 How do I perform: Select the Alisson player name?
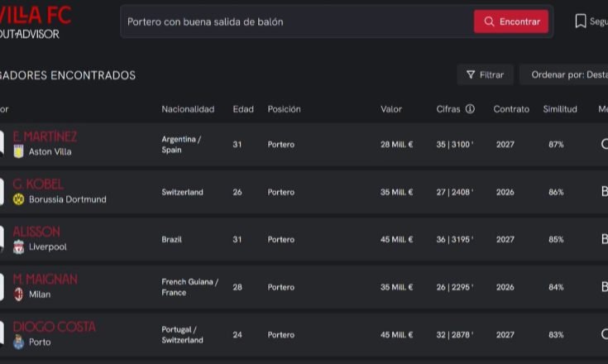click(x=36, y=232)
